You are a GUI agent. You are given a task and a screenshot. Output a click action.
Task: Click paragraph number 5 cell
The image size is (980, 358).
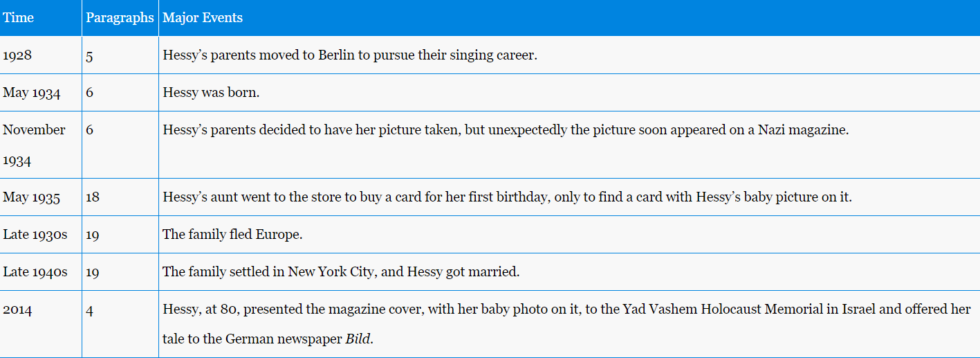coord(90,55)
